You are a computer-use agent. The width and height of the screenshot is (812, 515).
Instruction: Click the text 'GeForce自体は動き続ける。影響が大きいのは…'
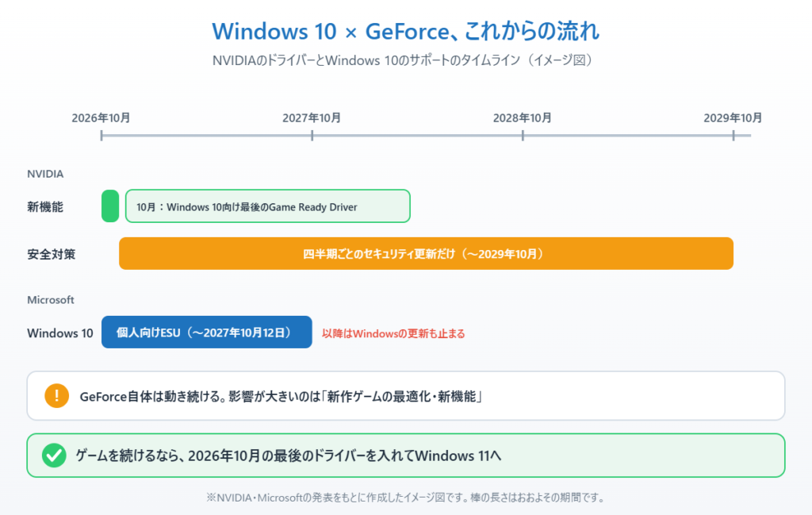click(282, 397)
